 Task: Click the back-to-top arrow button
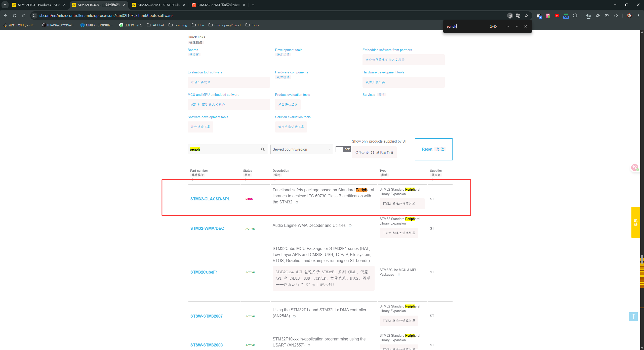coord(633,316)
